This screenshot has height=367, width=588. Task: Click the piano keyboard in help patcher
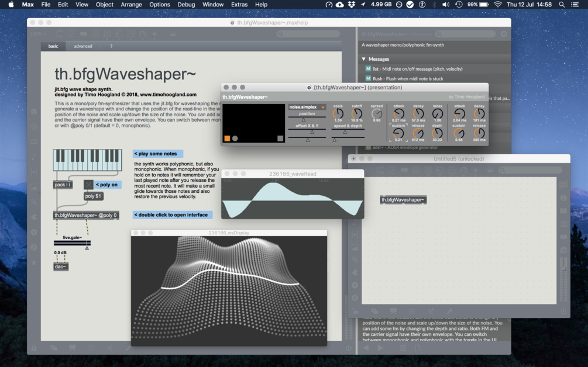coord(87,160)
